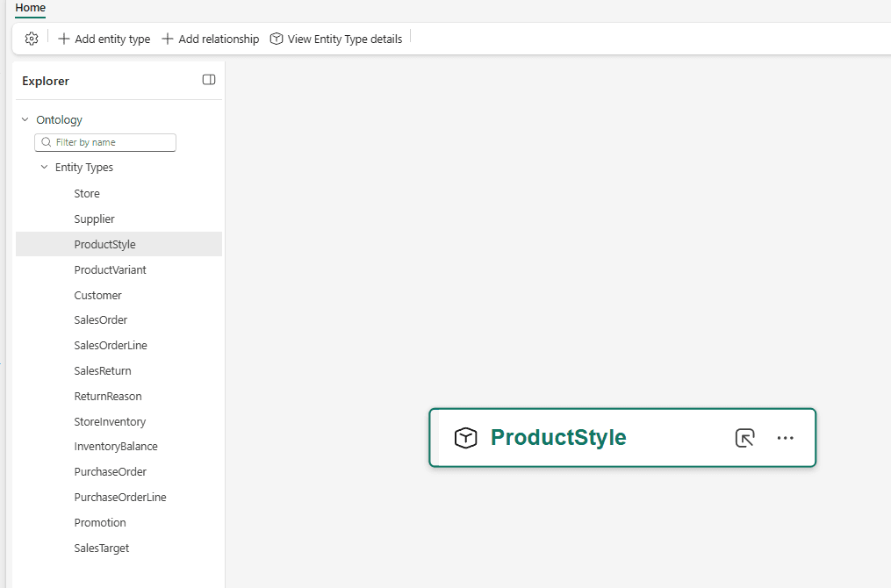
Task: Click the plus icon of Add relationship
Action: 168,39
